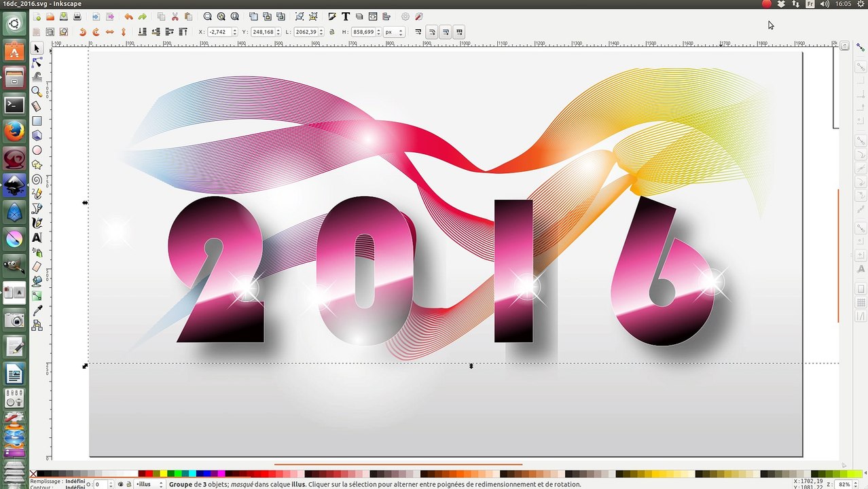Click the height H input field
This screenshot has height=489, width=868.
coord(363,32)
